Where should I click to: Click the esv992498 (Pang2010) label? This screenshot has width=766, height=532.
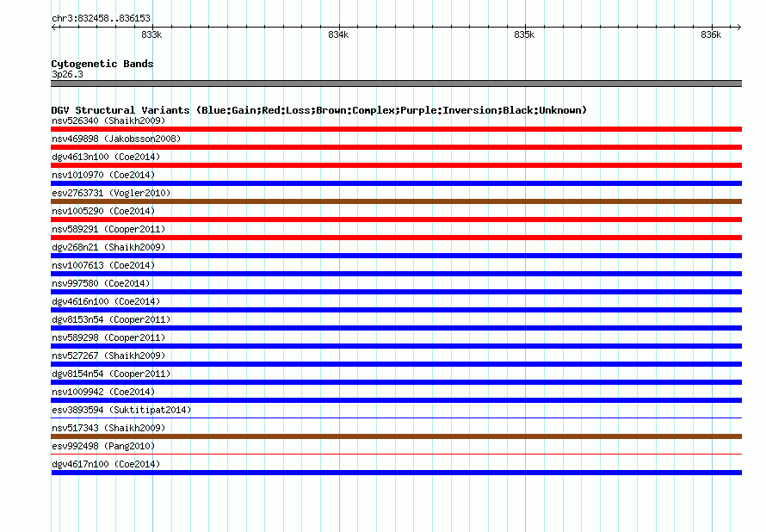tap(103, 446)
